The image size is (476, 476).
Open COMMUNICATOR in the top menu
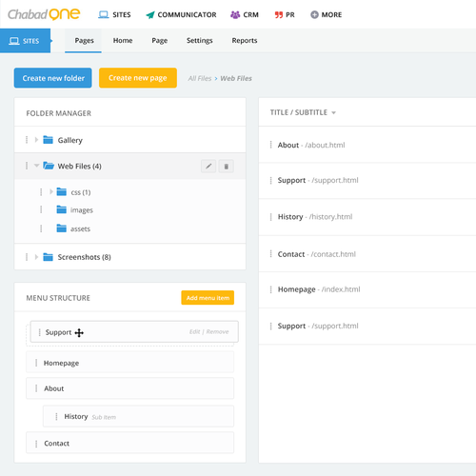[181, 15]
